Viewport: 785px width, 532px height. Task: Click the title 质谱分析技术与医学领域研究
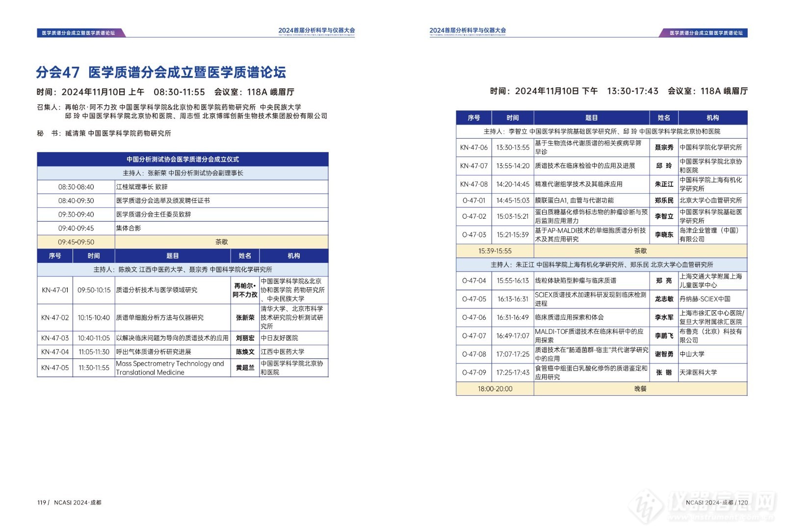(157, 290)
